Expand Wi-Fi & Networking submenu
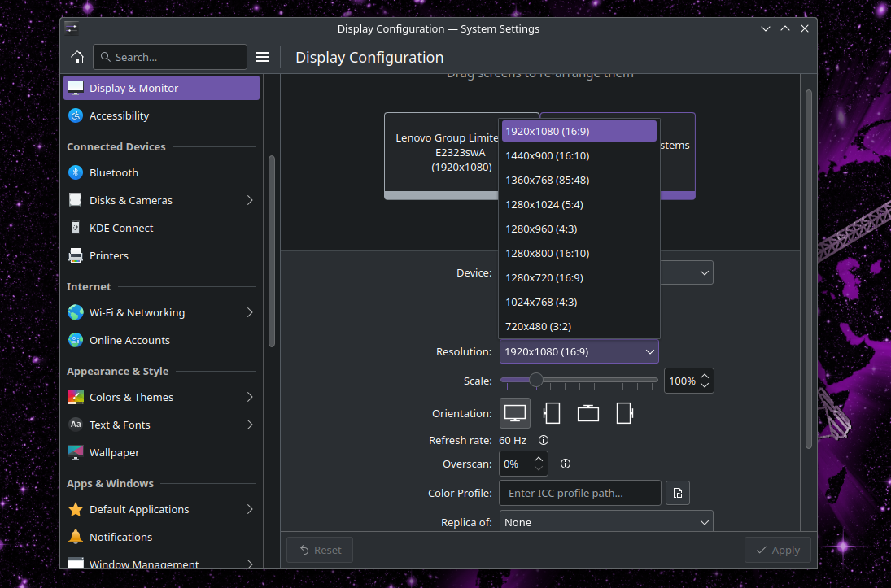The width and height of the screenshot is (891, 588). [x=249, y=312]
